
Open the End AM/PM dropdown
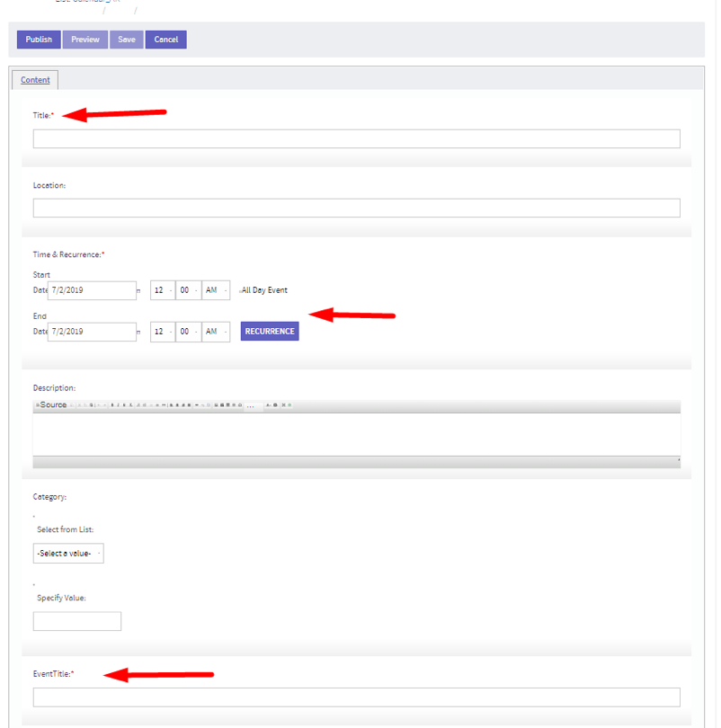pos(216,332)
